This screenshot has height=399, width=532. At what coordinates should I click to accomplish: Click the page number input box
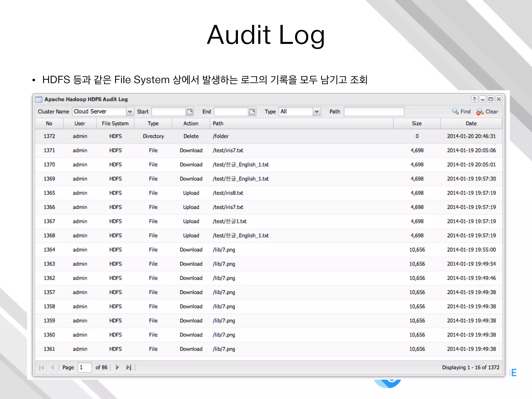coord(85,367)
